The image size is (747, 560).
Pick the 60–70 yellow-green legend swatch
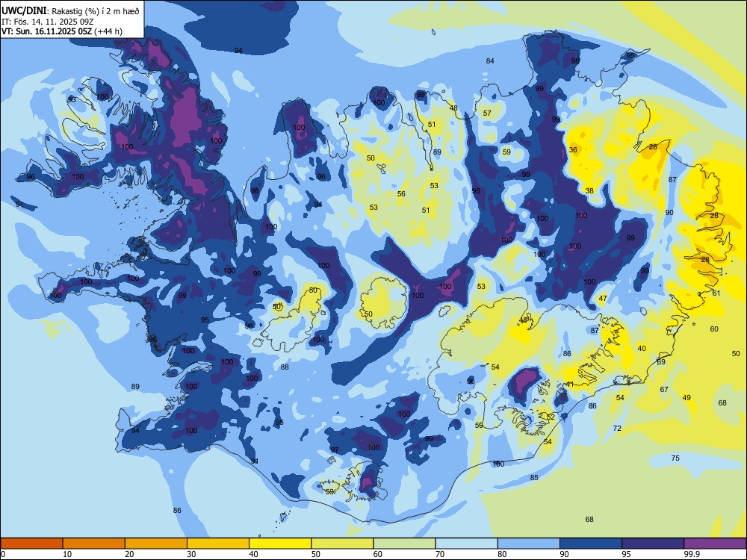tap(404, 544)
